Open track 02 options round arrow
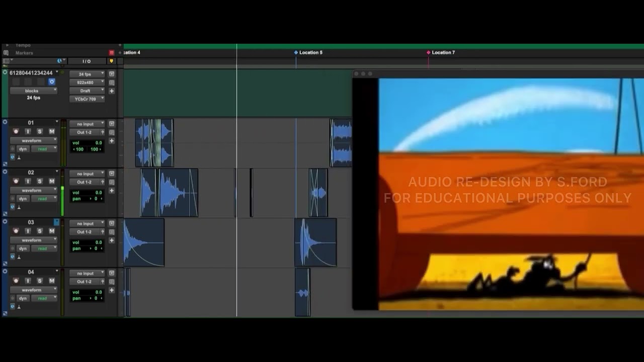 [x=5, y=171]
